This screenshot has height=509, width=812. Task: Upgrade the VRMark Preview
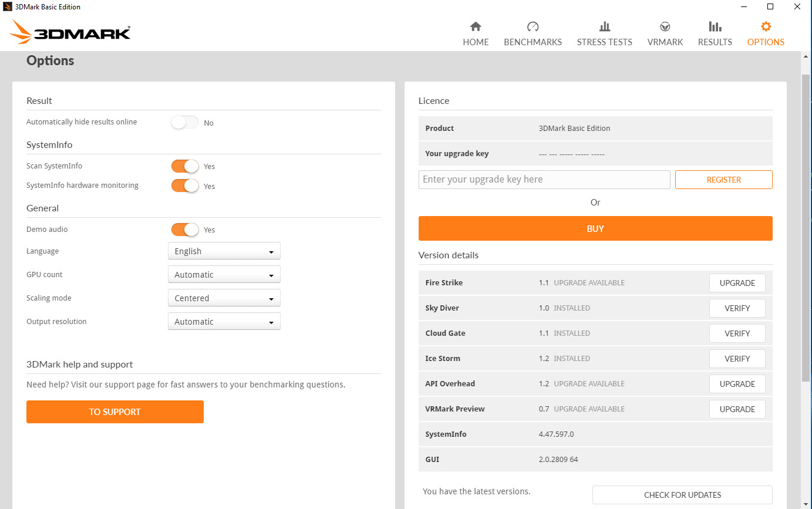tap(737, 409)
